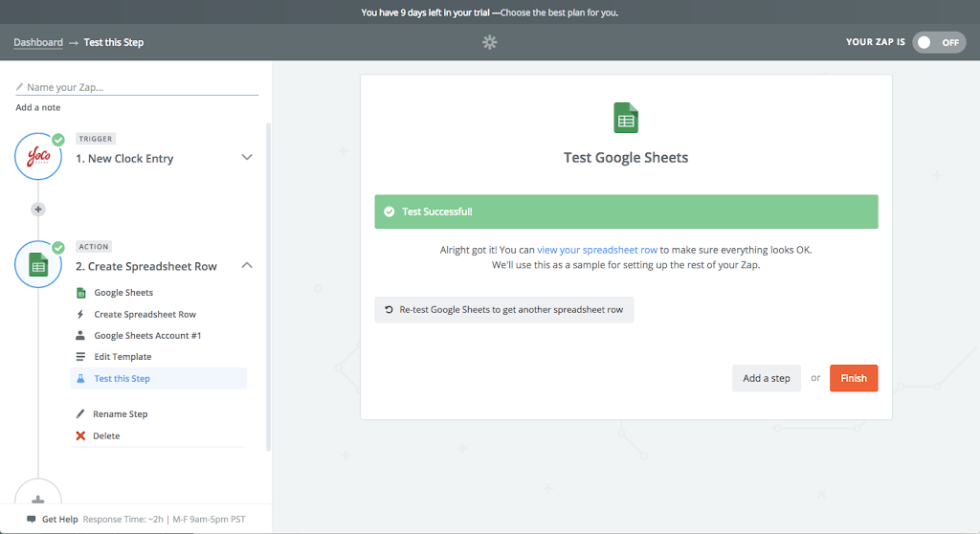
Task: Open Google Sheets Account #1 item
Action: tap(147, 335)
